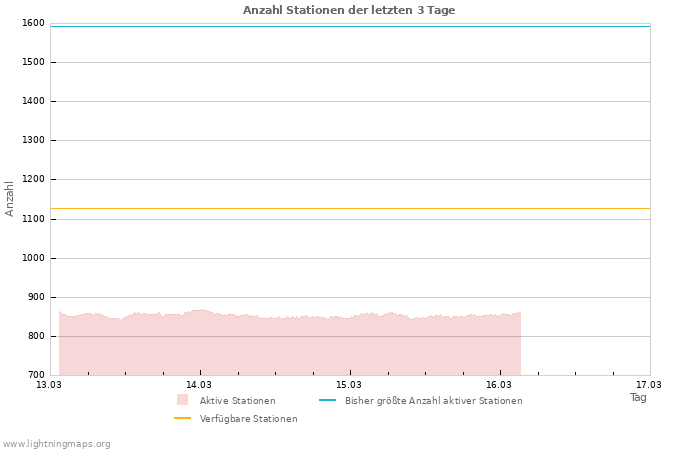
Task: Open the www.lightningmaps.org watermark link
Action: click(57, 444)
